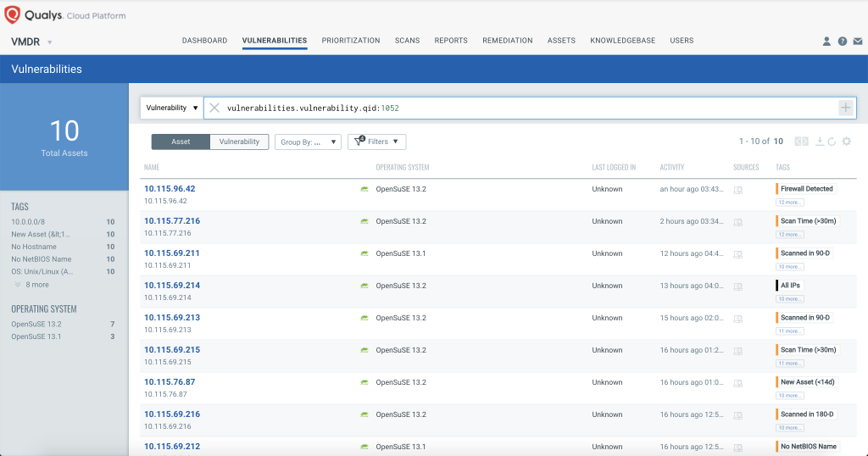Image resolution: width=868 pixels, height=456 pixels.
Task: Switch view to Vulnerability toggle
Action: tap(239, 142)
